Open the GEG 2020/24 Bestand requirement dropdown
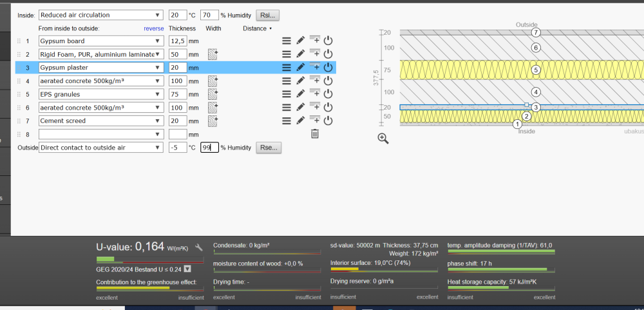 187,269
